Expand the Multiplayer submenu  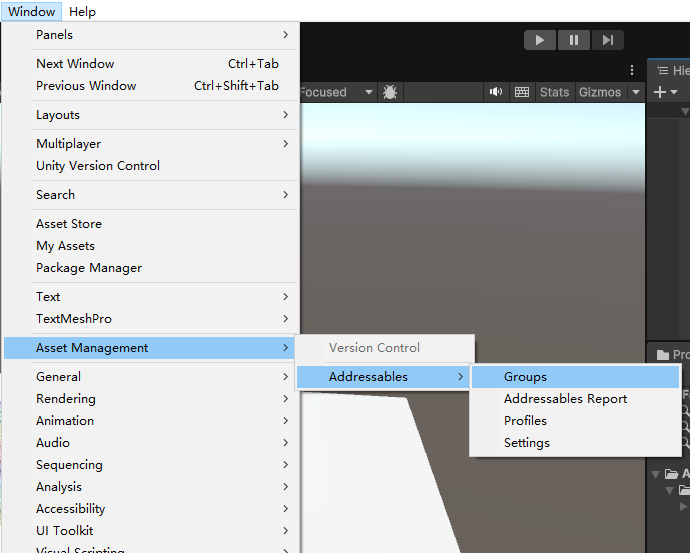[x=150, y=144]
